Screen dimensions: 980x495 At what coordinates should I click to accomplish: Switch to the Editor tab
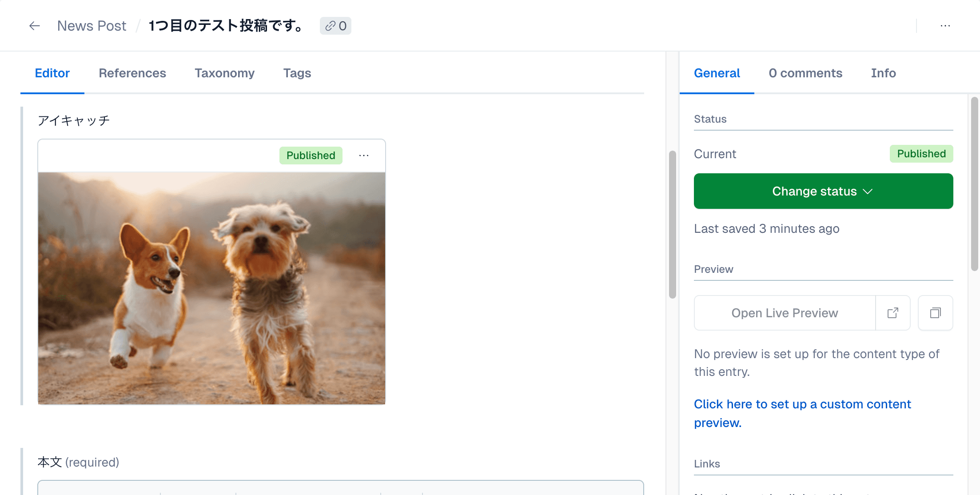coord(52,73)
